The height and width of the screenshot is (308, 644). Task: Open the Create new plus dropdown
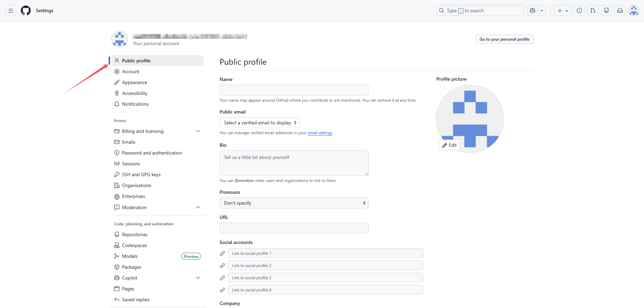click(x=562, y=11)
